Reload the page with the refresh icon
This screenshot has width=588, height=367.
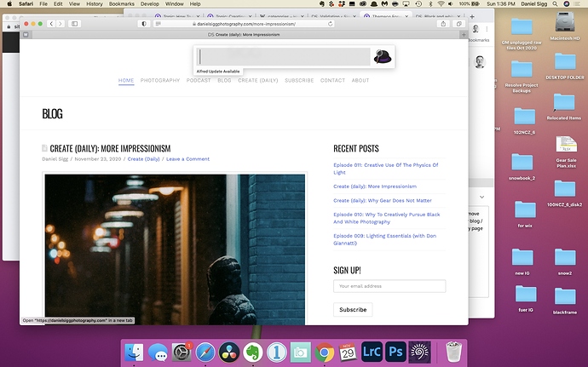click(330, 24)
